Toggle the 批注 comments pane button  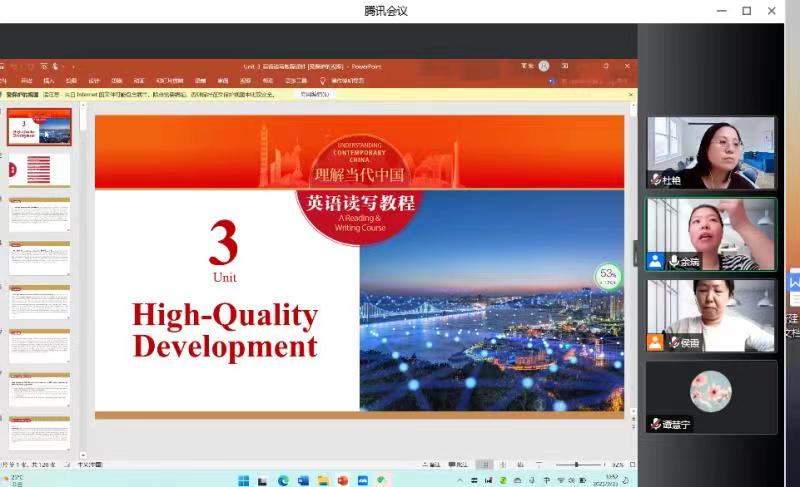point(458,465)
